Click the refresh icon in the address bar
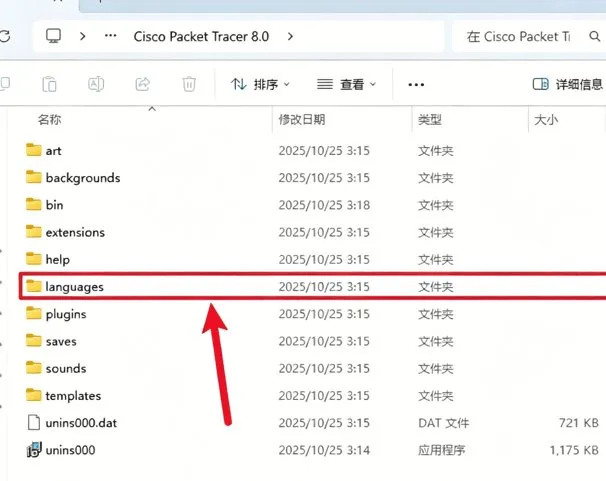 click(x=5, y=36)
